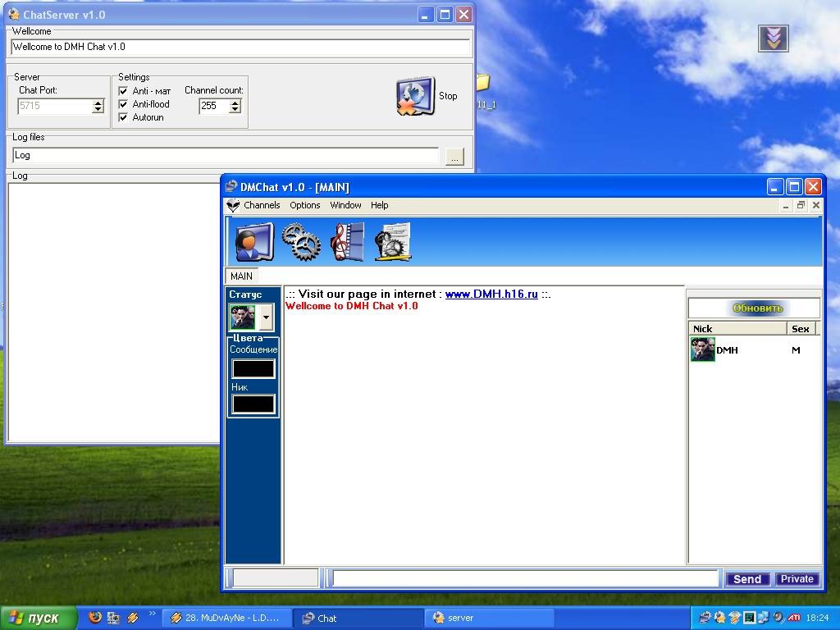Launch Firefox from the quick launch bar

[95, 618]
